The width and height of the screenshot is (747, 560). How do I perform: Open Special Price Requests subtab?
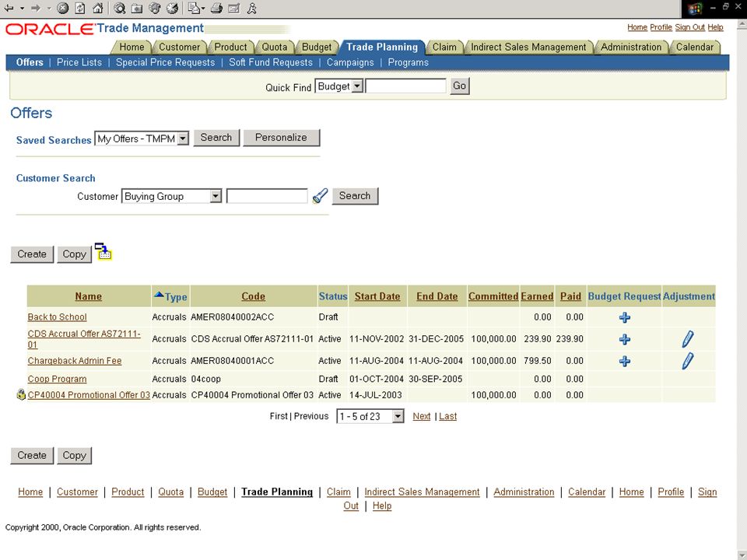pyautogui.click(x=165, y=62)
